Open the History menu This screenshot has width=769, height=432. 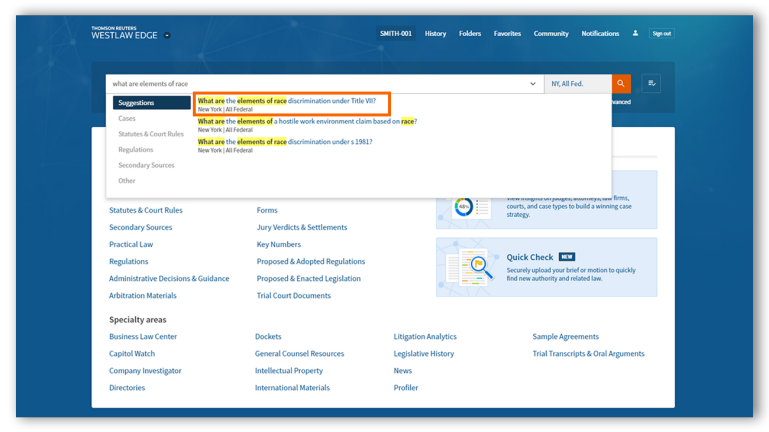(x=435, y=33)
